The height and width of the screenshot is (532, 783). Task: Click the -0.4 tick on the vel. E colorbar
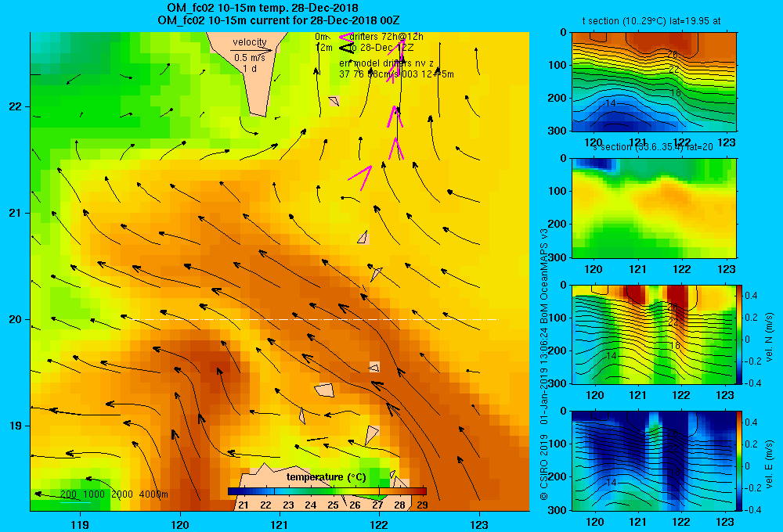point(752,509)
